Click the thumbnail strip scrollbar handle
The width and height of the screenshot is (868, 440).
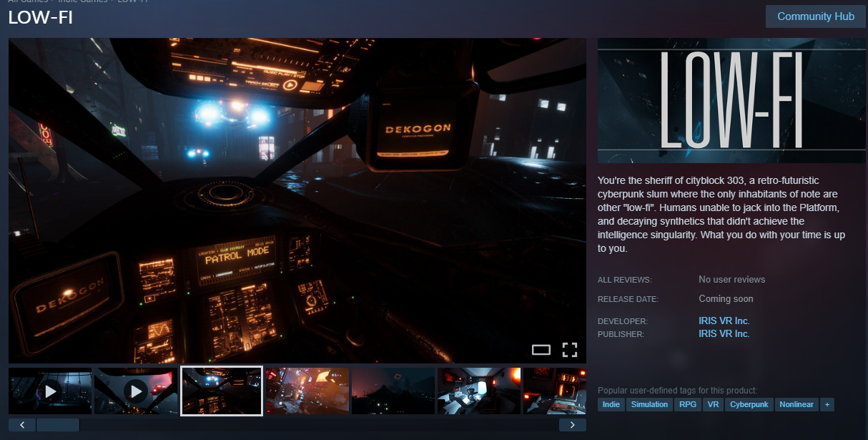[x=58, y=425]
